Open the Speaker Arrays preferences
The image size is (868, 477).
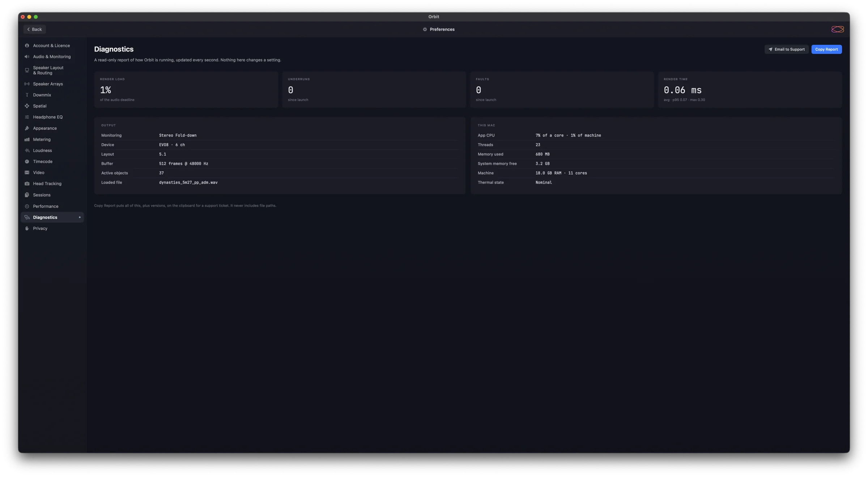(52, 84)
